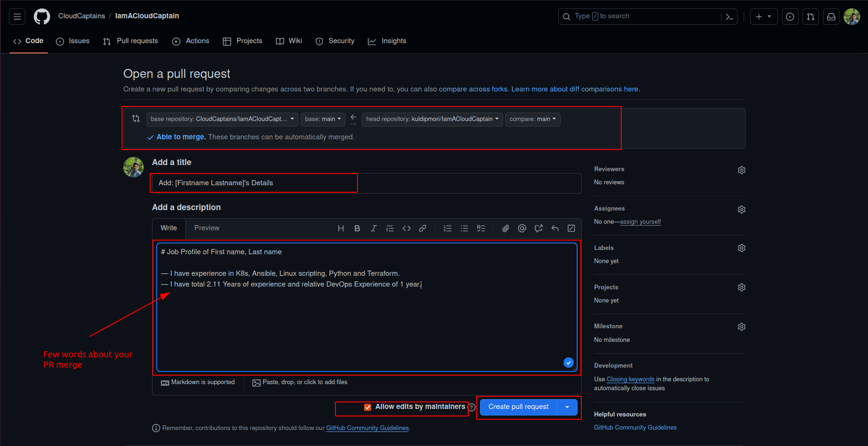This screenshot has width=868, height=446.
Task: Expand Create pull request options arrow
Action: click(567, 407)
